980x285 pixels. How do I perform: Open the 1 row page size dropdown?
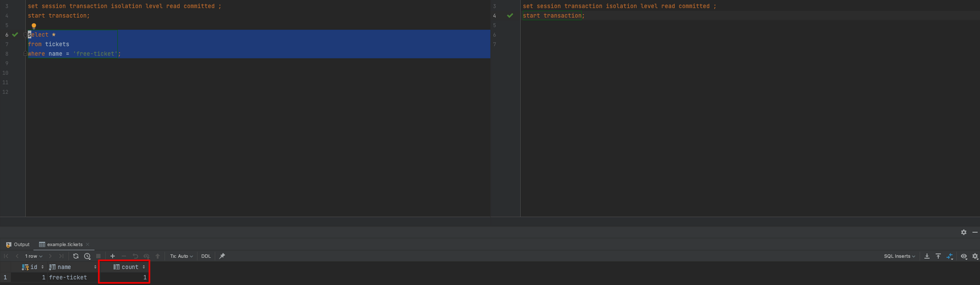coord(33,256)
